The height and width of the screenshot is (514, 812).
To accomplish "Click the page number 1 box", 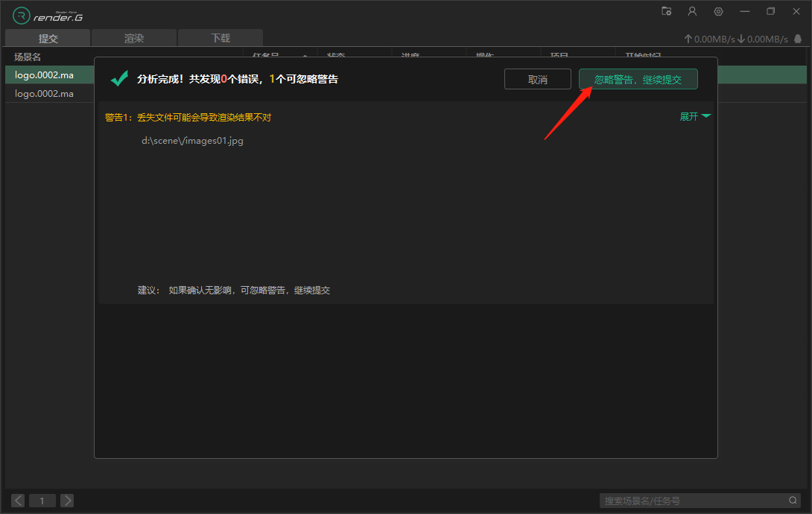I will tap(42, 501).
